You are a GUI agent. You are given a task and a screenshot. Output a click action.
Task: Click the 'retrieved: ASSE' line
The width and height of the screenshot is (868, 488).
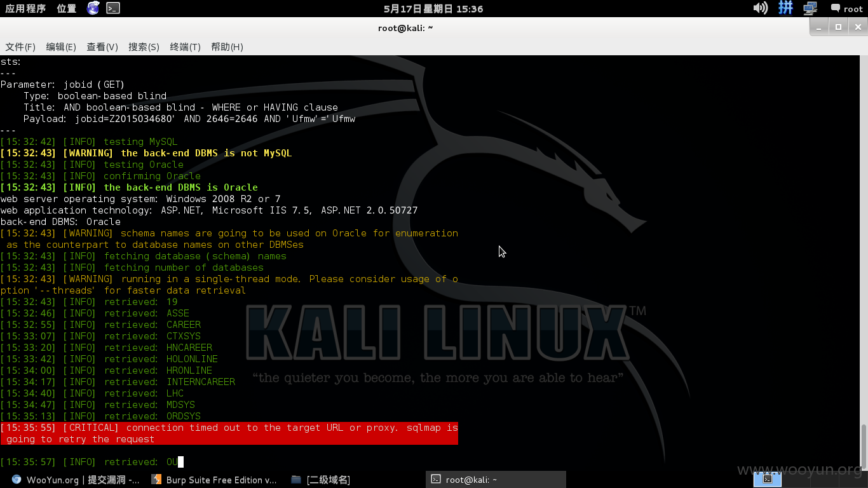click(x=95, y=313)
